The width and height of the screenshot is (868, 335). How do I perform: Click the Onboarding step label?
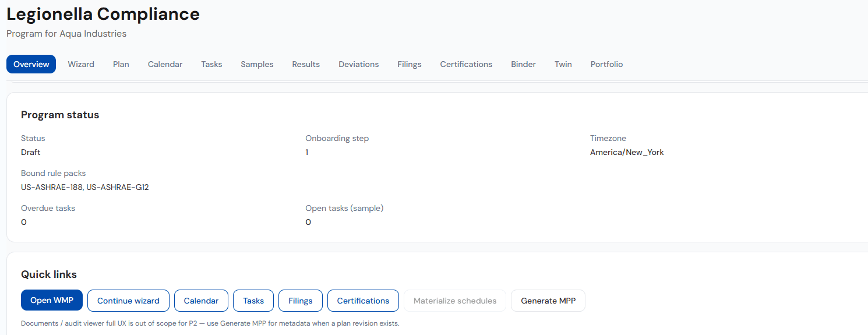337,139
